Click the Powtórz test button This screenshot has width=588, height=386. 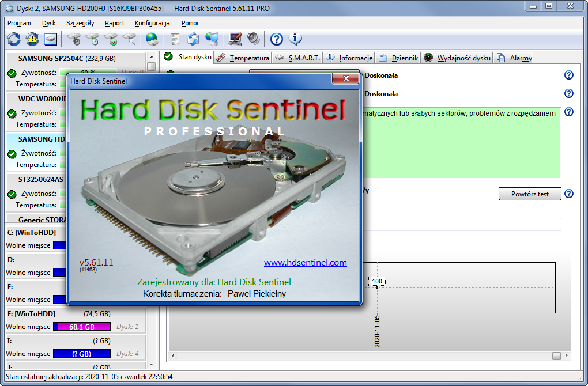530,194
